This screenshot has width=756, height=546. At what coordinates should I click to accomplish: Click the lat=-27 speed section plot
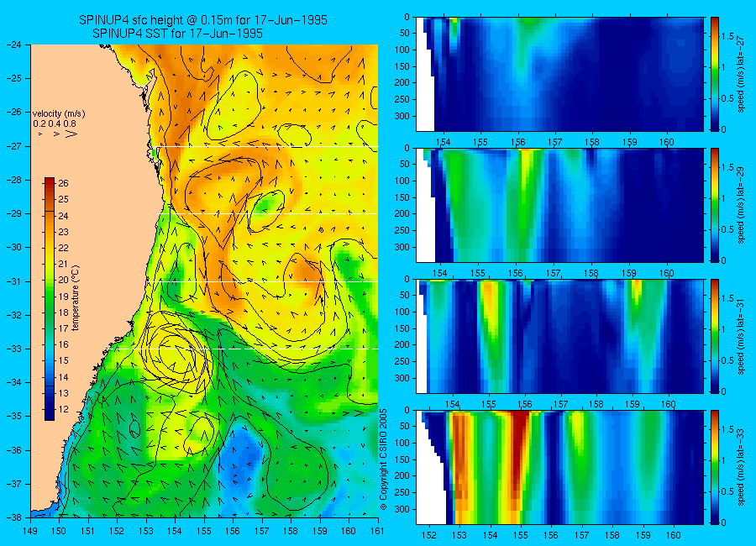point(559,74)
